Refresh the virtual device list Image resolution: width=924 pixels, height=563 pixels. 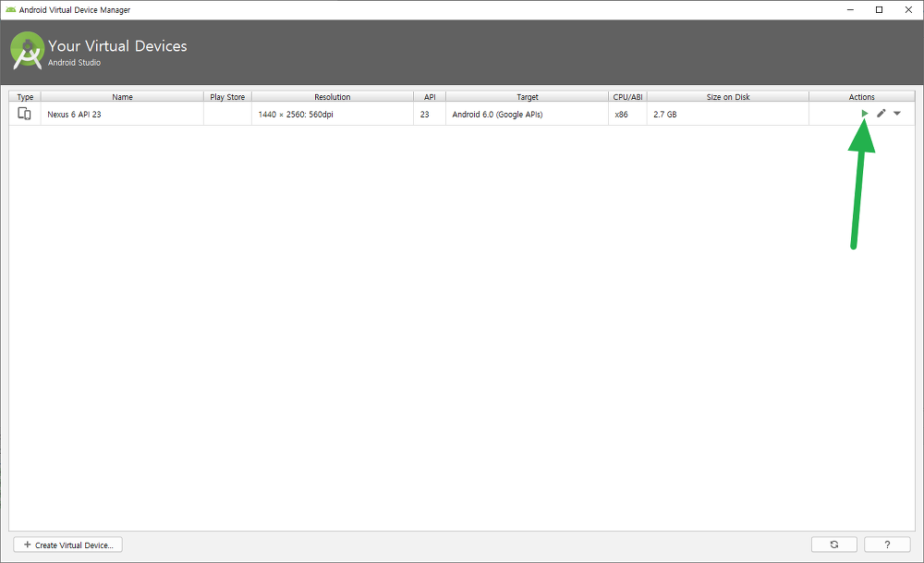[x=833, y=545]
